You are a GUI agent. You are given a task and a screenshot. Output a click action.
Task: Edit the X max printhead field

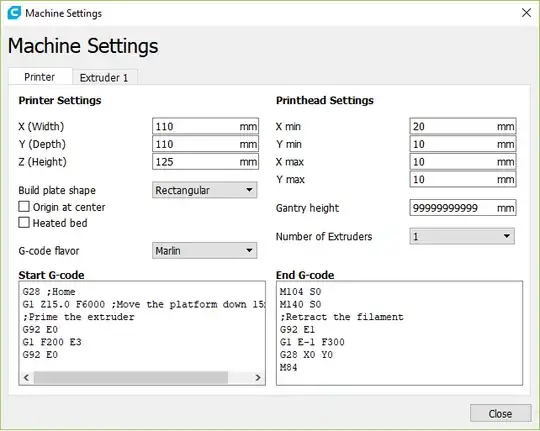pos(463,162)
